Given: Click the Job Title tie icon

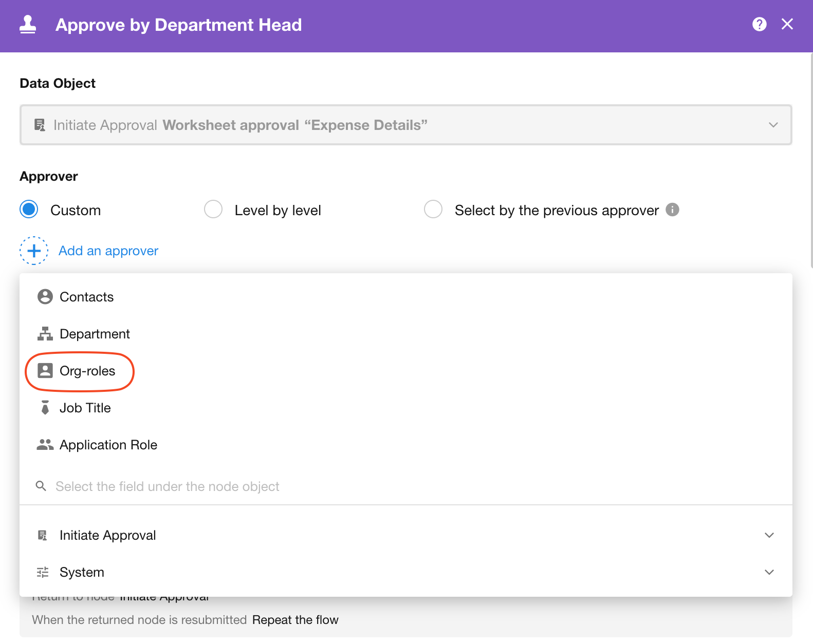Looking at the screenshot, I should tap(45, 408).
